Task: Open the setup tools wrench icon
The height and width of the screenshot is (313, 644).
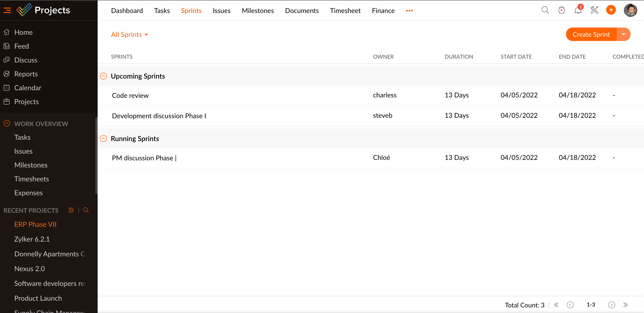Action: click(594, 10)
